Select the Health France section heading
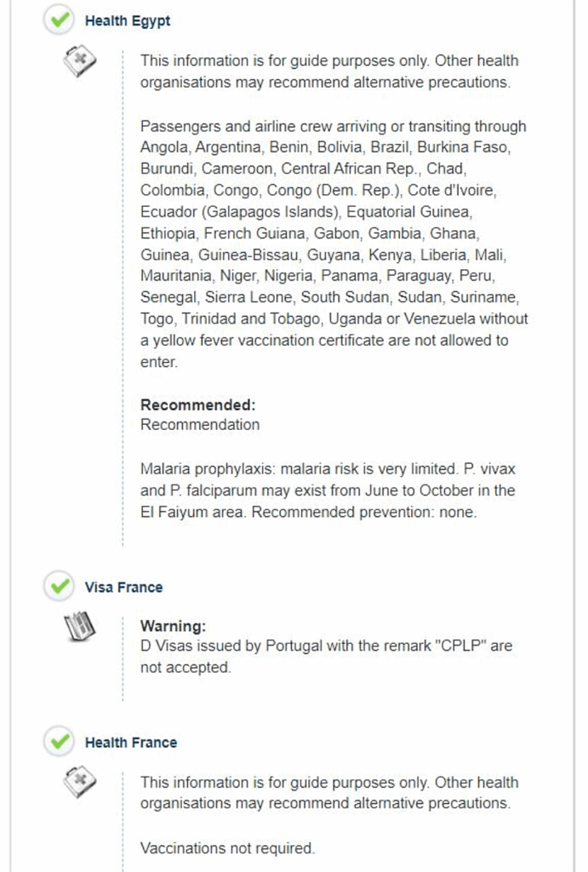The width and height of the screenshot is (588, 872). [x=130, y=743]
